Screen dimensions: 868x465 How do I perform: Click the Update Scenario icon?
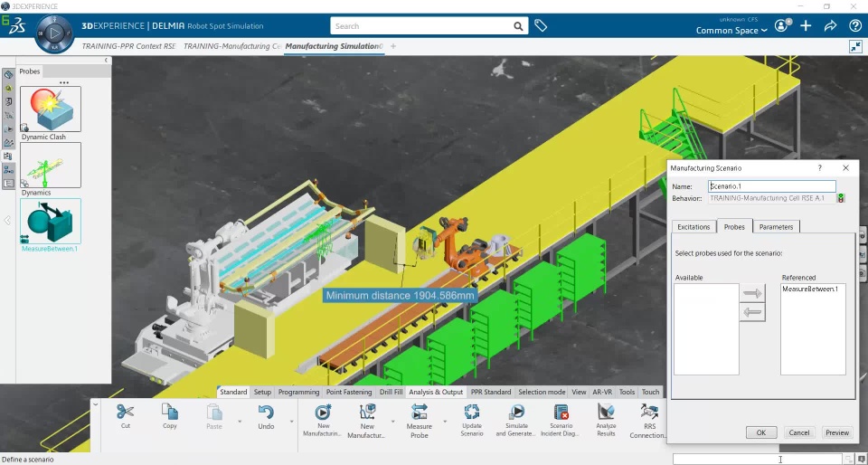472,412
